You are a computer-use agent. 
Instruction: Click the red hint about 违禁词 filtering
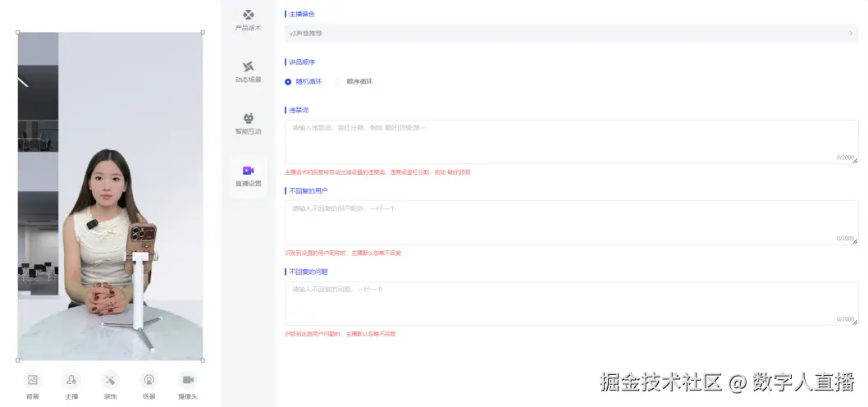[x=377, y=172]
